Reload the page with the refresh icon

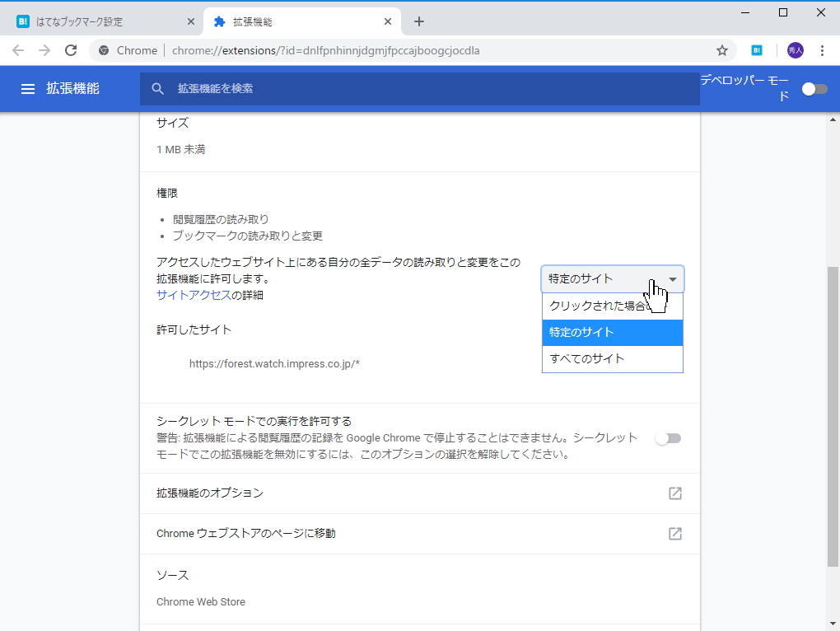click(x=70, y=50)
